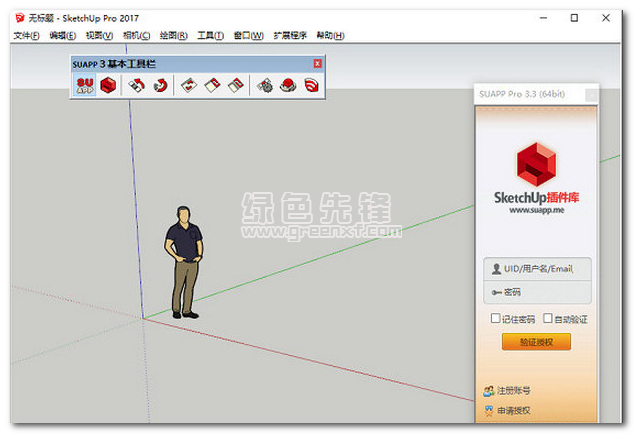Open the 绘图(R) menu
634x434 pixels.
(x=173, y=36)
